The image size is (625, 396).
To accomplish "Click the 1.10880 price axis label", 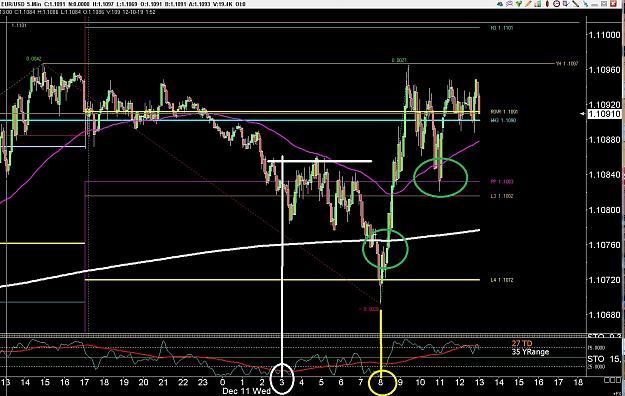I will coord(604,140).
